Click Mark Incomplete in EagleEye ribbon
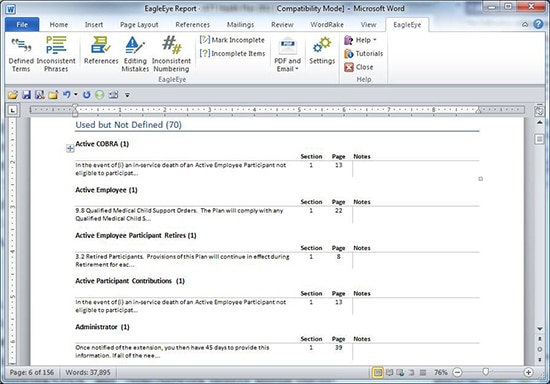Viewport: 550px width, 384px height. tap(232, 40)
